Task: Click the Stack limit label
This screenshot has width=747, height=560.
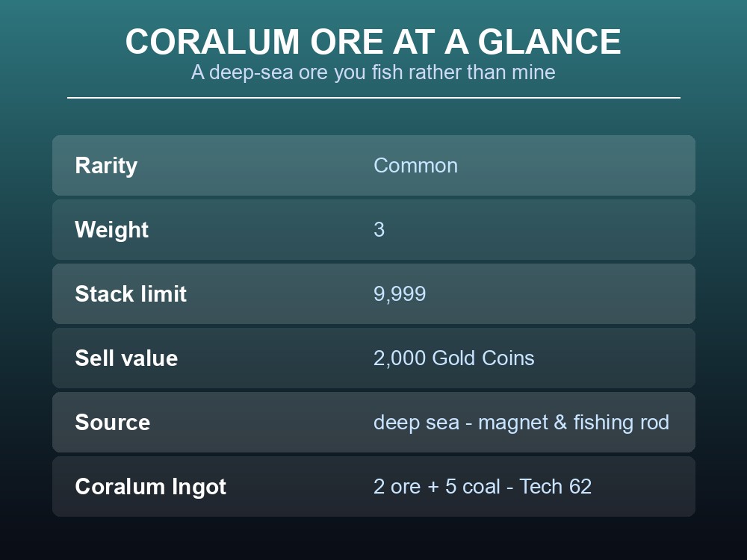Action: 131,293
